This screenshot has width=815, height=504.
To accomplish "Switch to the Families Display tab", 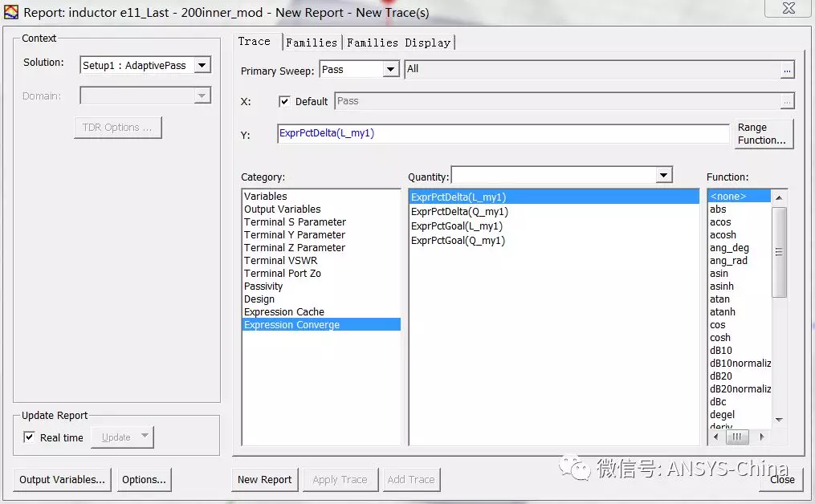I will tap(398, 43).
